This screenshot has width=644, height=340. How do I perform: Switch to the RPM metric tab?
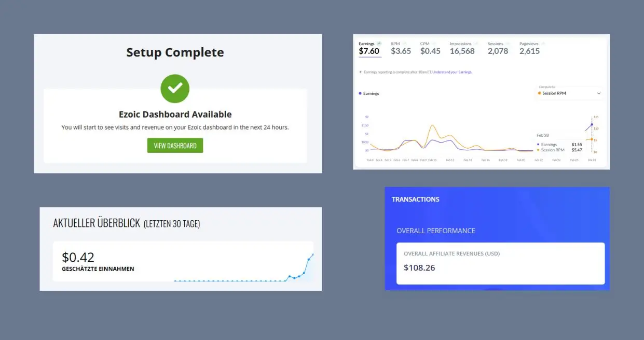[401, 49]
